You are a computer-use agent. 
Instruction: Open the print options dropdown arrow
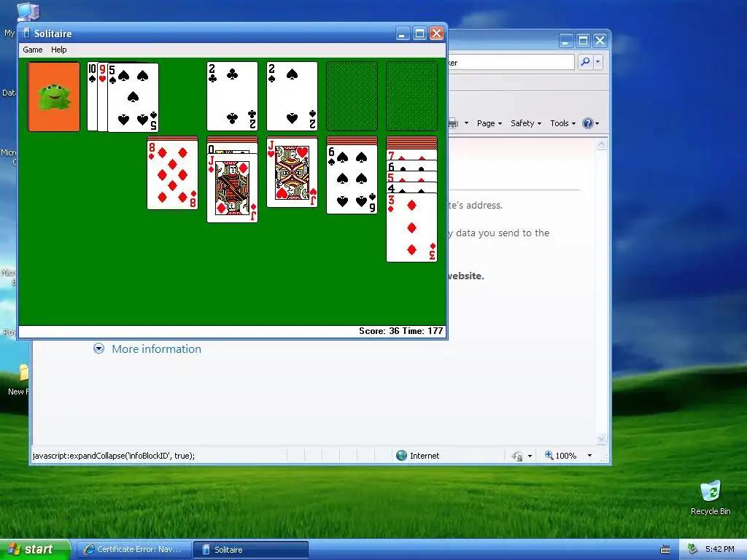466,123
